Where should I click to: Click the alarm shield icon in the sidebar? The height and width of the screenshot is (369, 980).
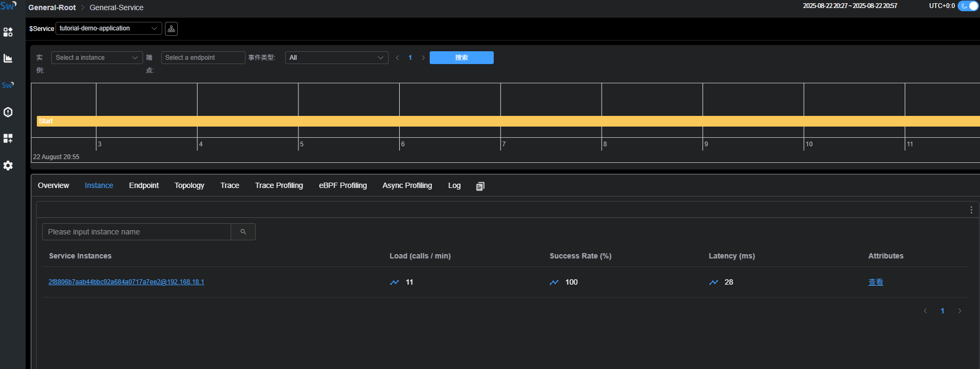[x=8, y=112]
